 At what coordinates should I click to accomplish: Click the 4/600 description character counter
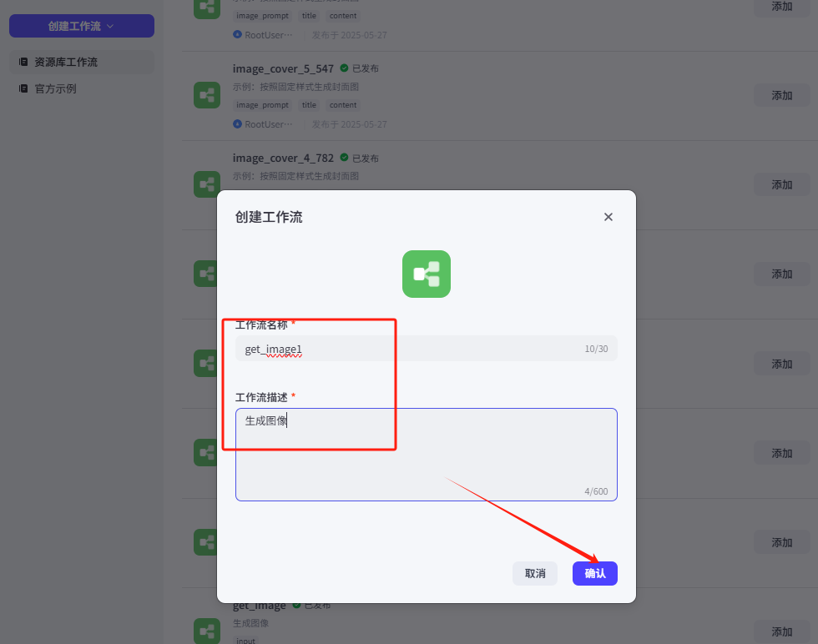[x=596, y=491]
